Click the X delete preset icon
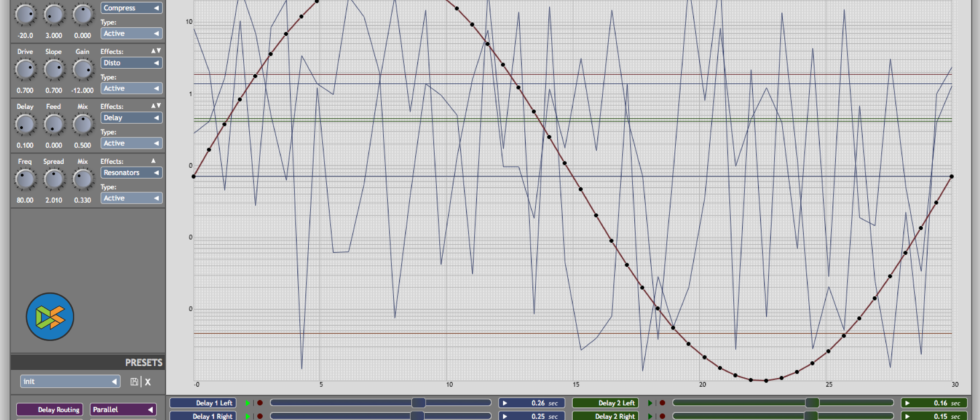The width and height of the screenshot is (980, 420). (x=148, y=382)
